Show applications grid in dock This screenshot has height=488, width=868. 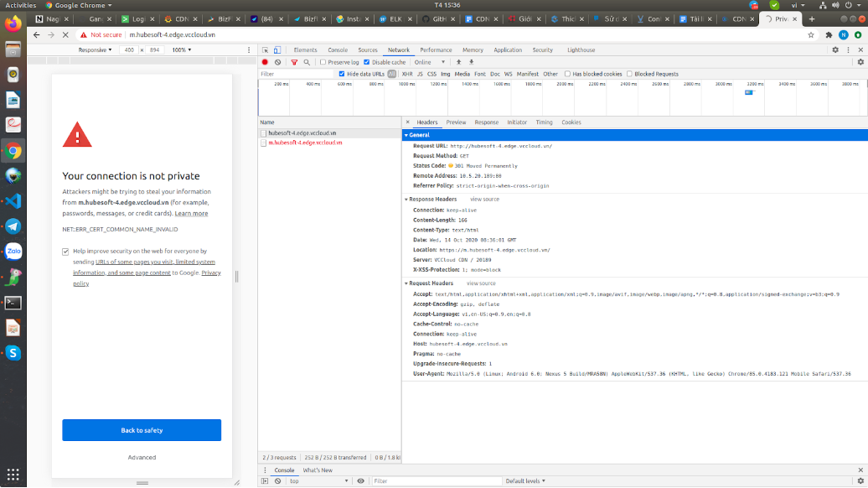[13, 474]
